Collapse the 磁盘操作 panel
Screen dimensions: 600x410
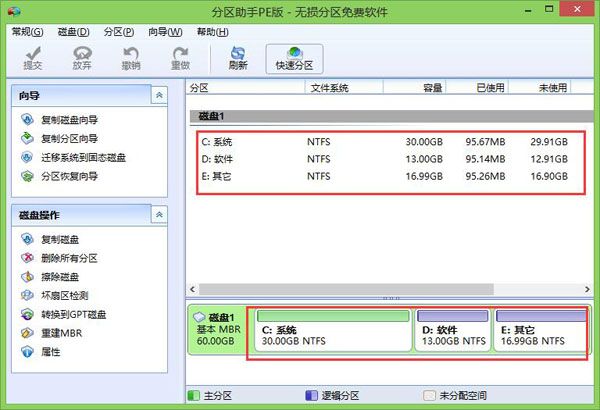coord(159,215)
